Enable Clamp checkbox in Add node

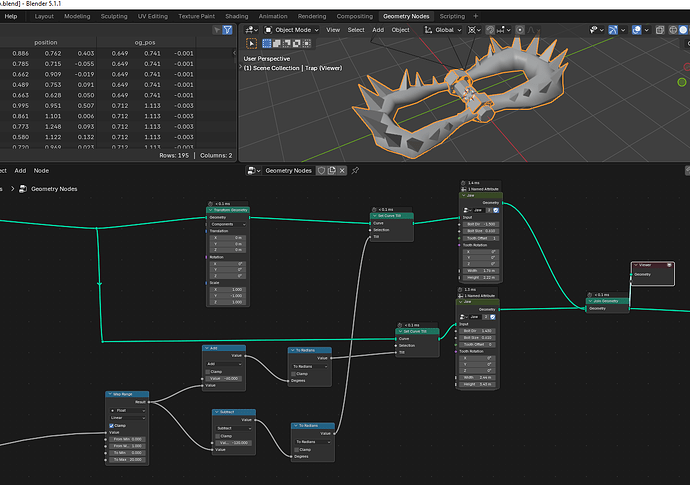point(208,372)
